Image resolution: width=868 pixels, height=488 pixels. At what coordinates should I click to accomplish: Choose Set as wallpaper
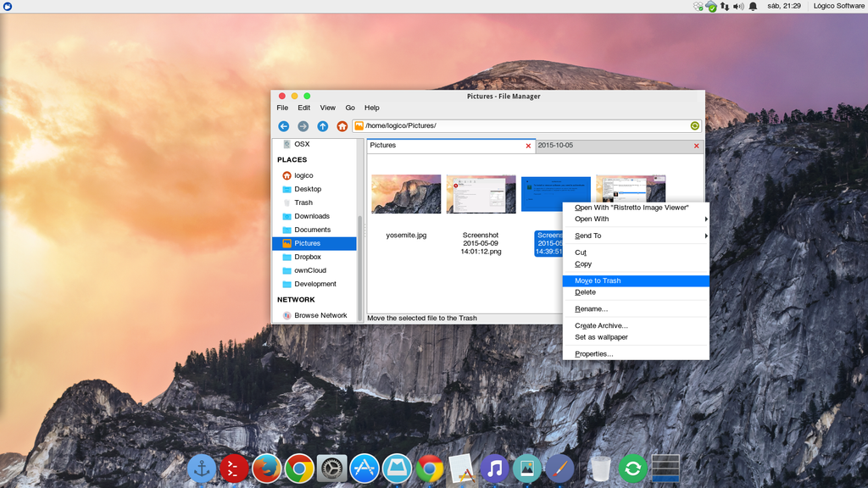[x=636, y=337]
